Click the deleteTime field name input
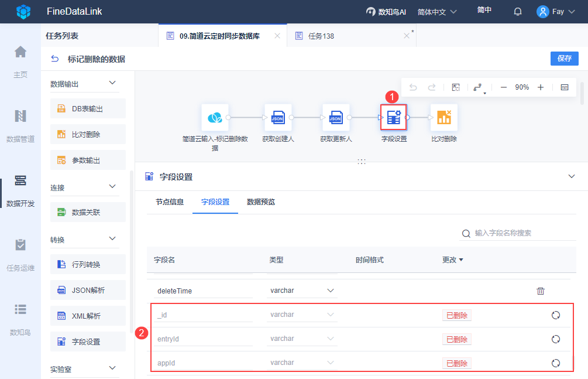This screenshot has width=588, height=379. coord(203,291)
